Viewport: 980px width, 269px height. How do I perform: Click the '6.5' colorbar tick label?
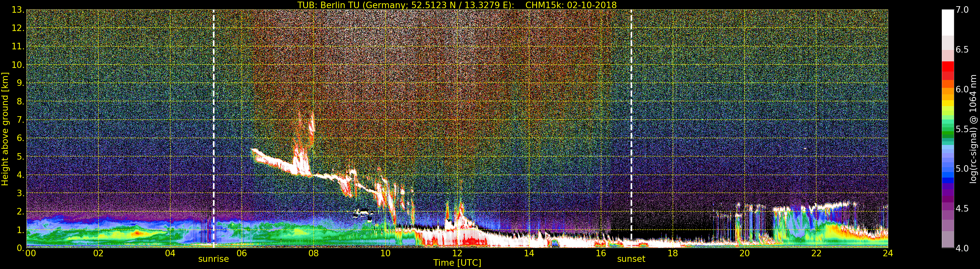pyautogui.click(x=962, y=50)
